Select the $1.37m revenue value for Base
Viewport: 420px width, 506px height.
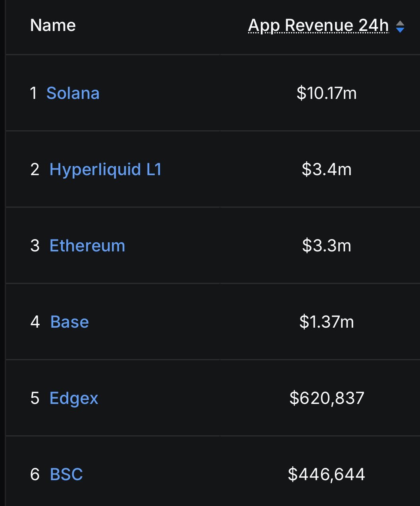click(x=327, y=322)
